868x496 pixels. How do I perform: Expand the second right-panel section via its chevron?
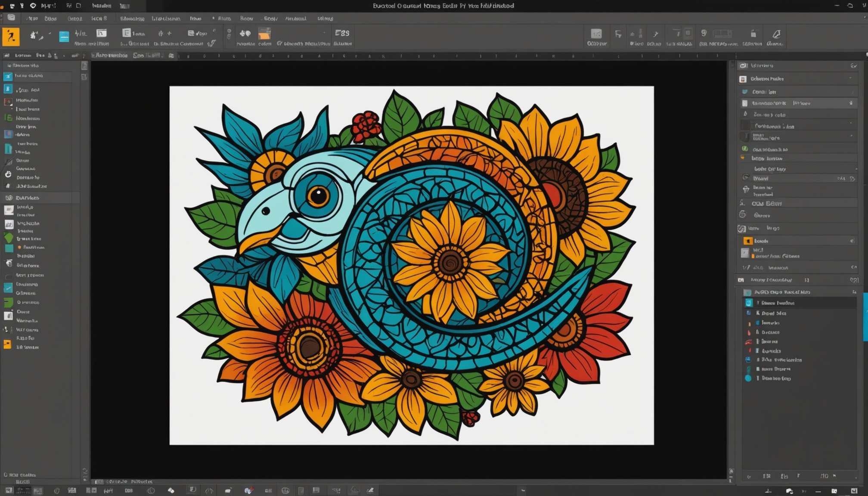click(x=851, y=78)
